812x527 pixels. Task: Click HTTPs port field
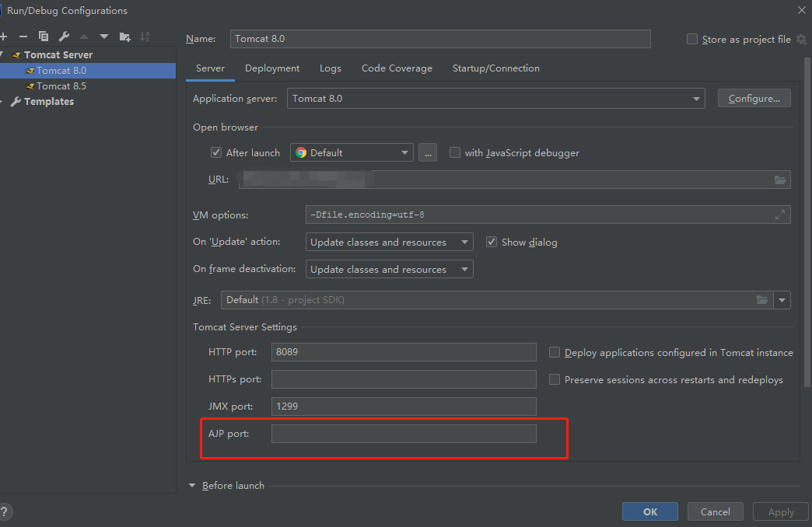tap(404, 379)
